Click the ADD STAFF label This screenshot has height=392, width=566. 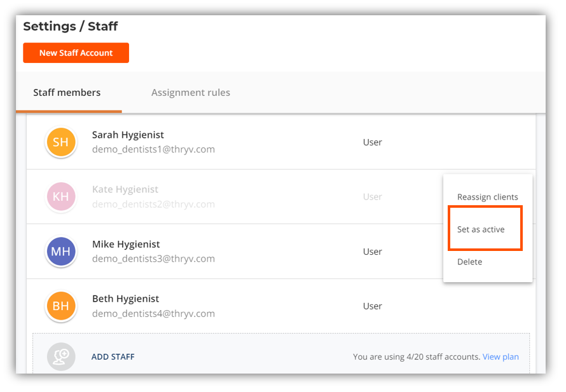tap(113, 357)
